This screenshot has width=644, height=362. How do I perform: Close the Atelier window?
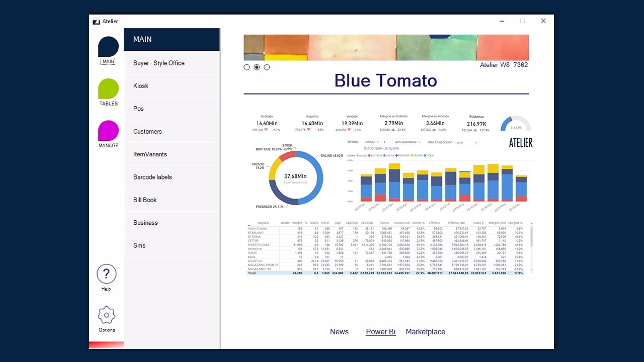pos(543,21)
